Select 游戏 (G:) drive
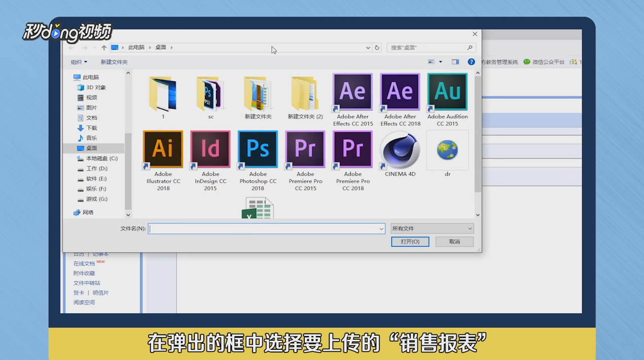This screenshot has width=644, height=360. click(92, 199)
